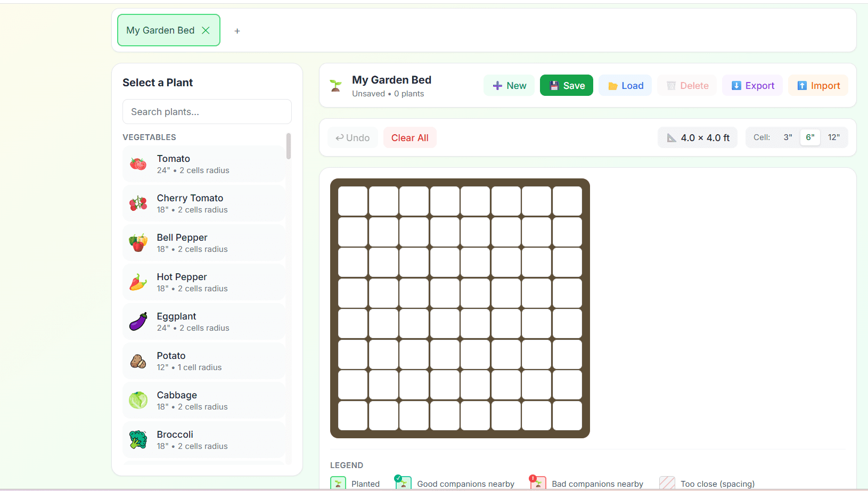868x491 pixels.
Task: Save the current garden bed
Action: 566,85
